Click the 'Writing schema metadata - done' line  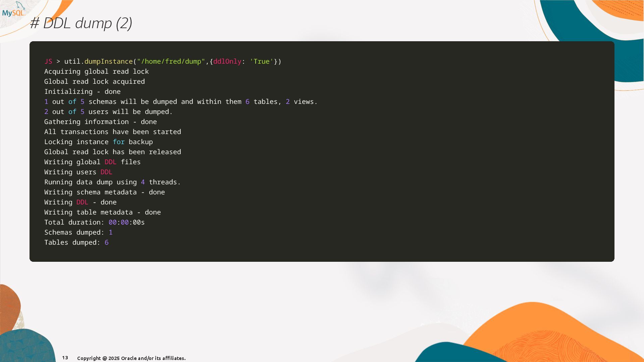click(x=104, y=192)
